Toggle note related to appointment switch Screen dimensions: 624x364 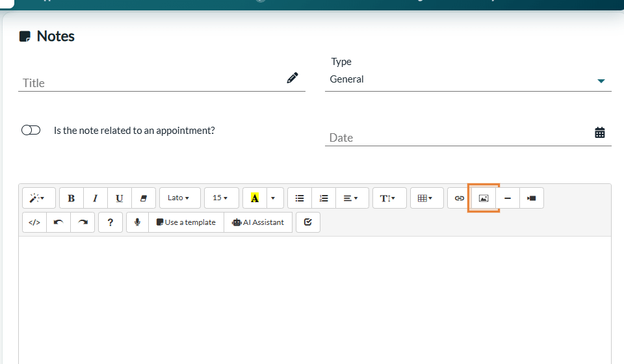(31, 130)
